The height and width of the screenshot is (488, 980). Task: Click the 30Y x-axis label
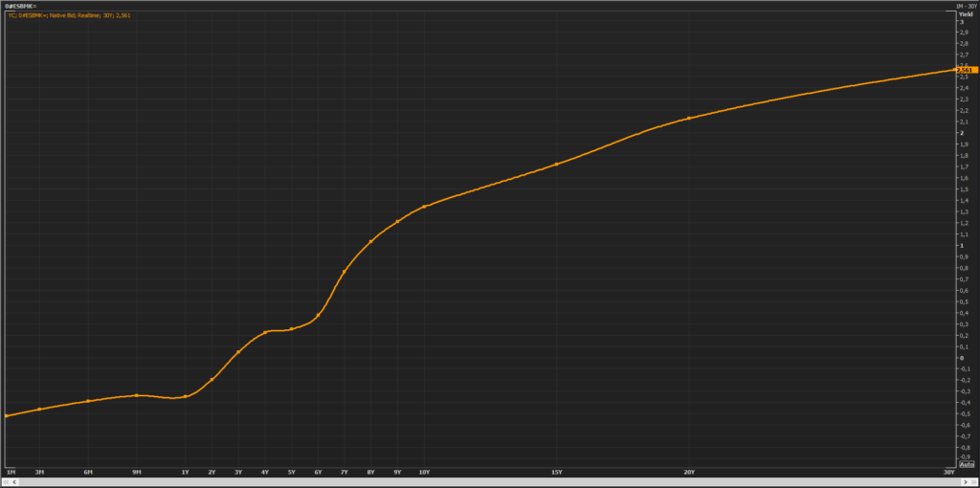coord(948,472)
